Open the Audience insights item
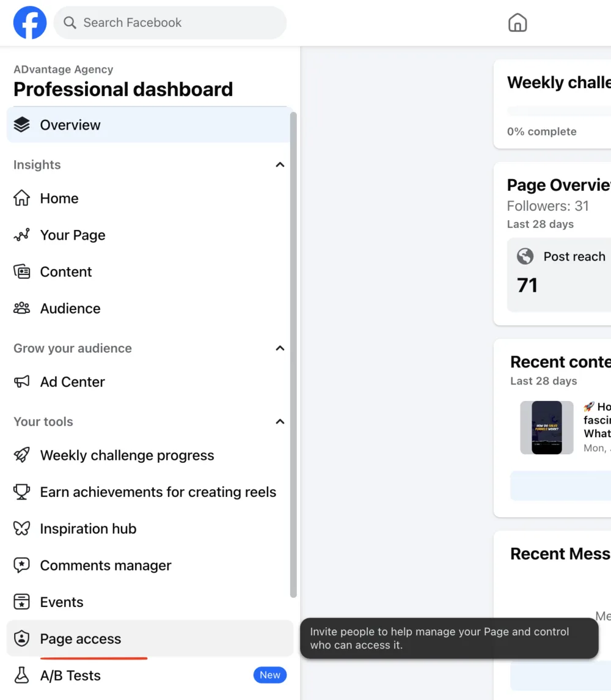Viewport: 611px width, 700px height. click(70, 309)
